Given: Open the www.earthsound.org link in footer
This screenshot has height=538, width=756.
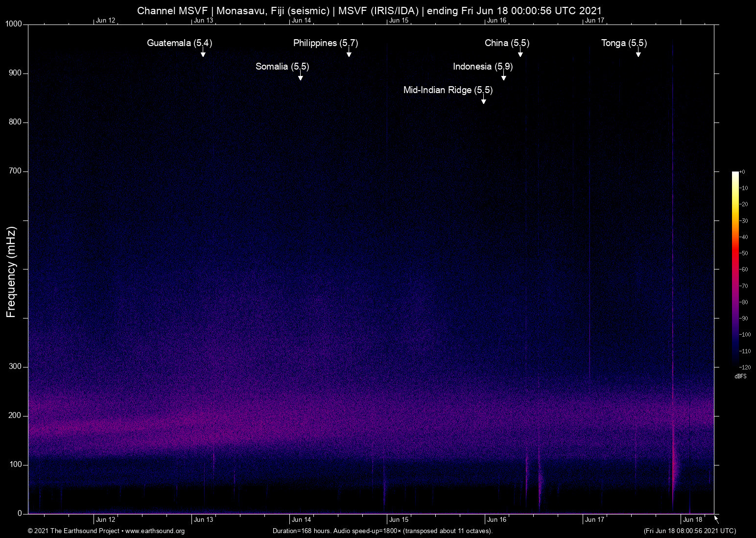Looking at the screenshot, I should [155, 531].
